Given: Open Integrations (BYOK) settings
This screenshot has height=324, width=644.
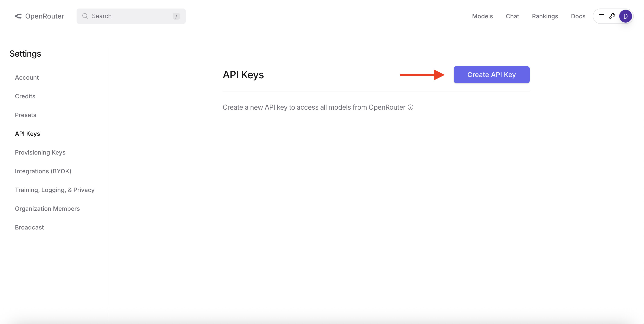Looking at the screenshot, I should coord(43,171).
